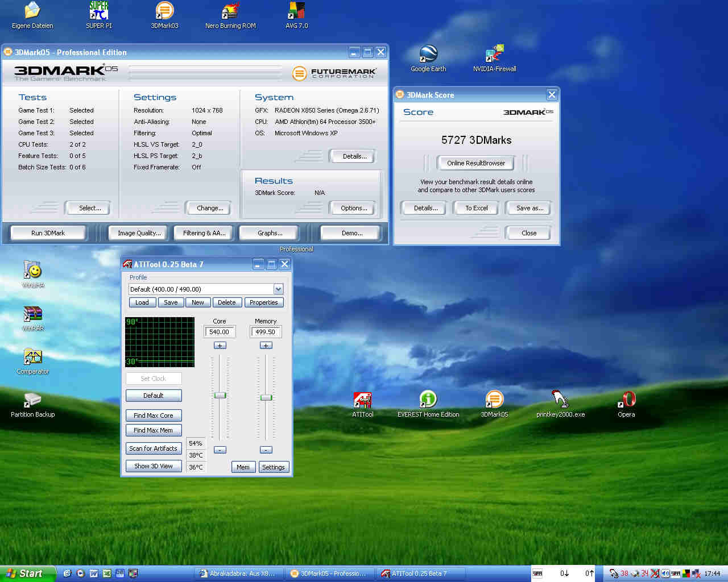Click media player quick launch icon
728x582 pixels.
coord(80,573)
